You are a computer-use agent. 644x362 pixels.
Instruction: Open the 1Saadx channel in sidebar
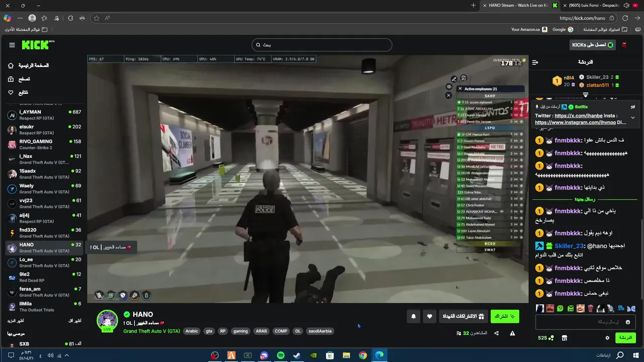[x=43, y=174]
